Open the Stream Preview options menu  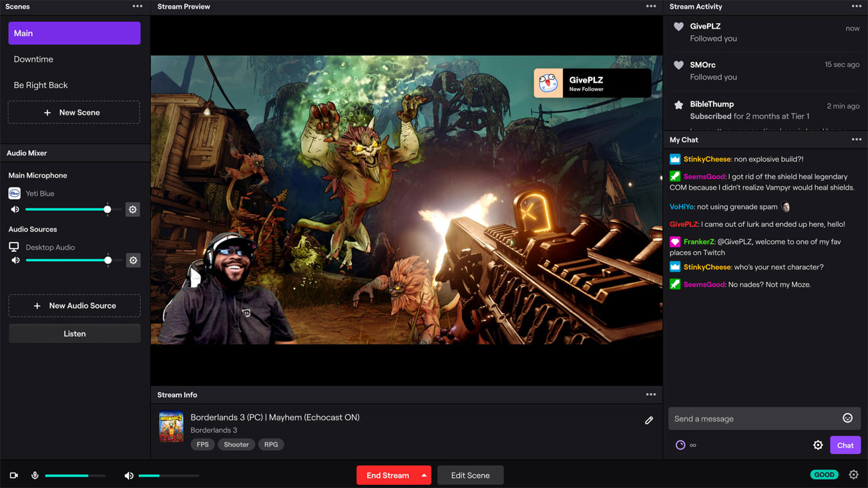pyautogui.click(x=650, y=7)
